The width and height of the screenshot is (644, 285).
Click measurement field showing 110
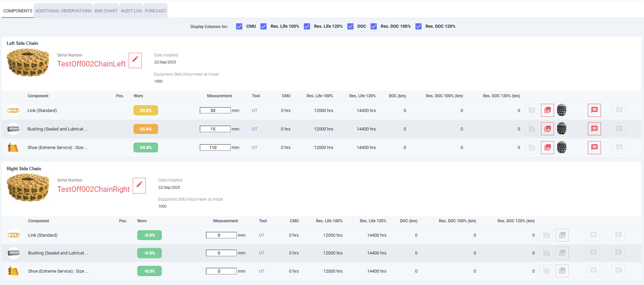pos(215,148)
